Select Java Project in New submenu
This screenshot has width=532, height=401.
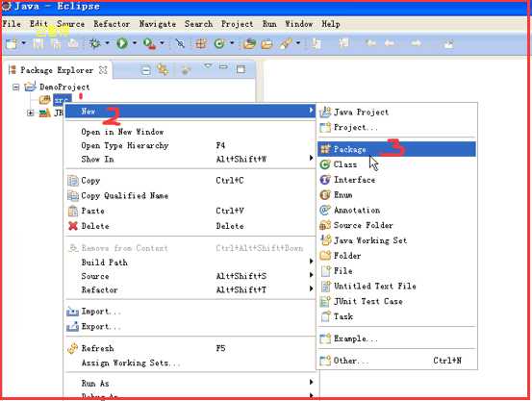396,113
